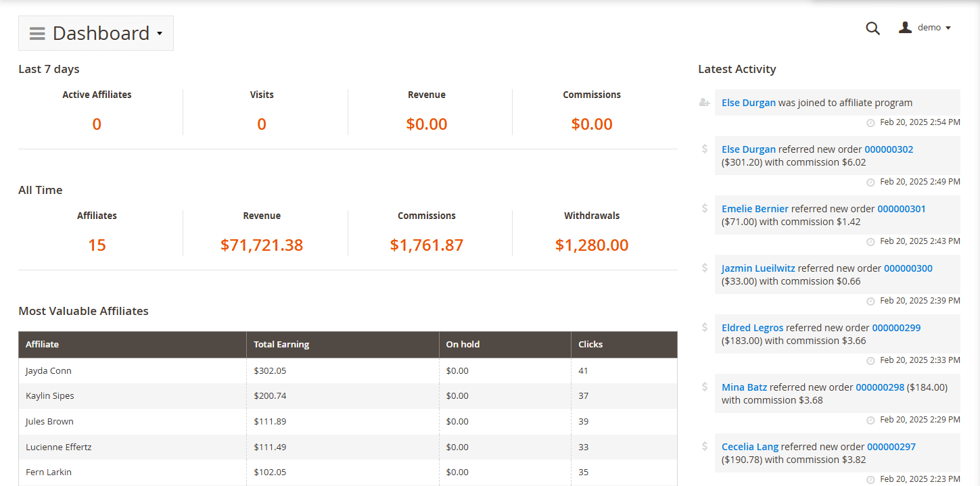Click the Jazmin Lueilwitz link
Viewport: 980px width, 486px height.
pyautogui.click(x=757, y=268)
